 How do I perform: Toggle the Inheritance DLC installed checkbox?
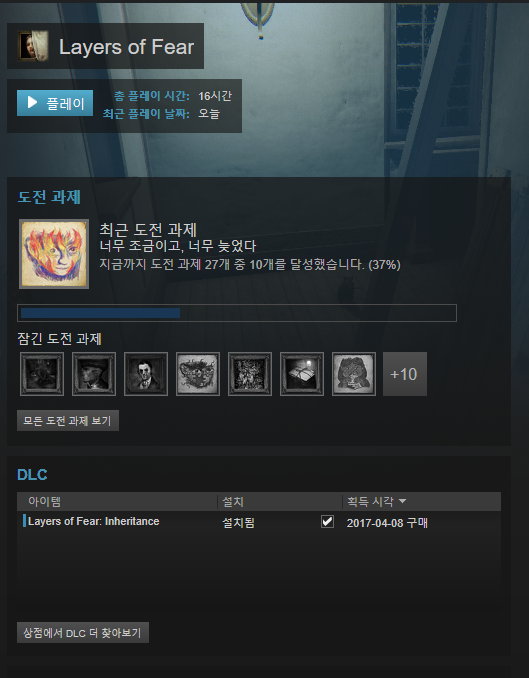click(x=327, y=521)
